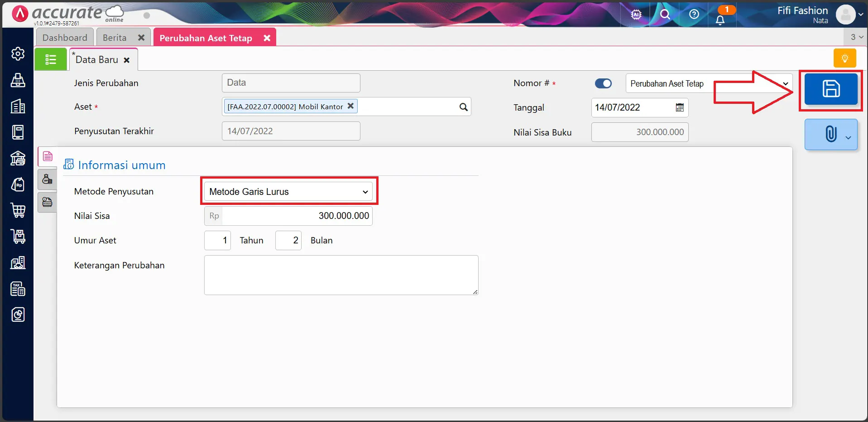868x422 pixels.
Task: Click the Accurate Online logo
Action: pyautogui.click(x=68, y=14)
